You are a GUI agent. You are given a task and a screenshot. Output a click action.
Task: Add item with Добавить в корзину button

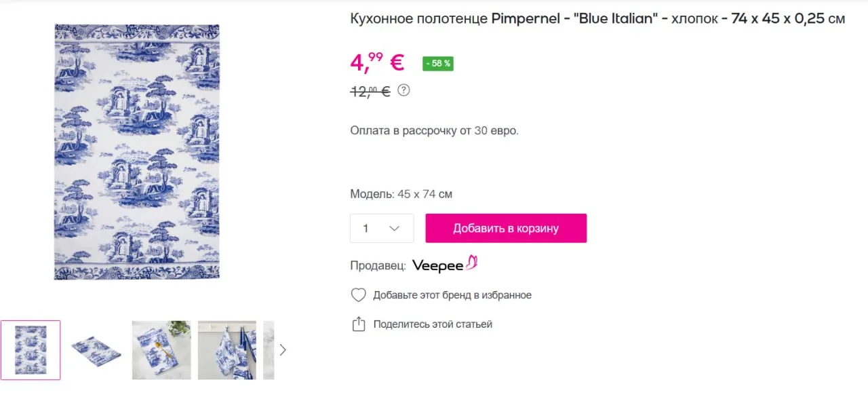(x=506, y=229)
